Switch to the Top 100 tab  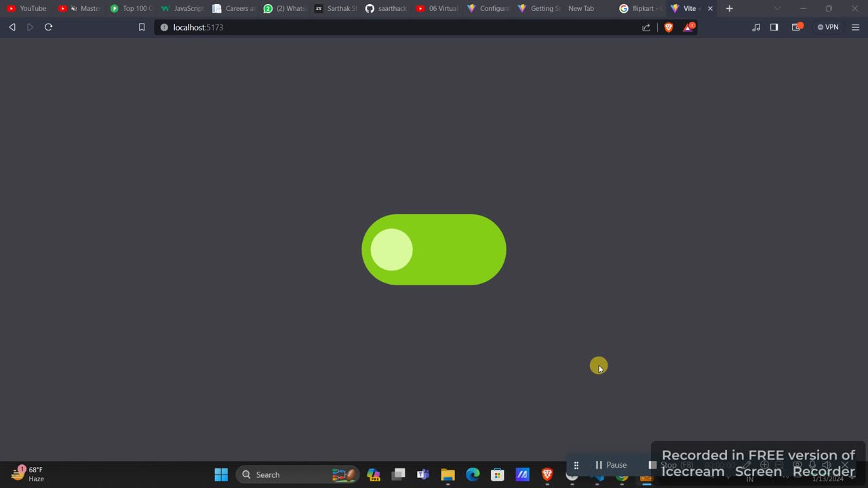132,8
